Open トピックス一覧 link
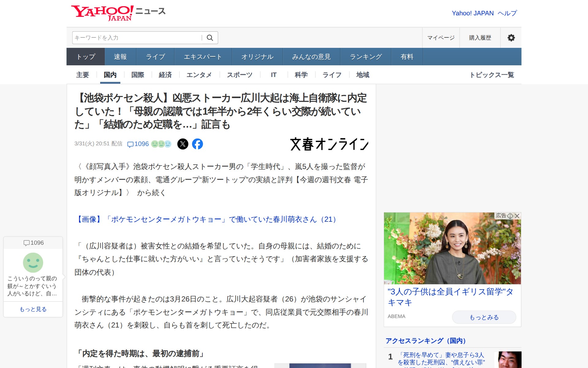The width and height of the screenshot is (588, 368). coord(492,75)
